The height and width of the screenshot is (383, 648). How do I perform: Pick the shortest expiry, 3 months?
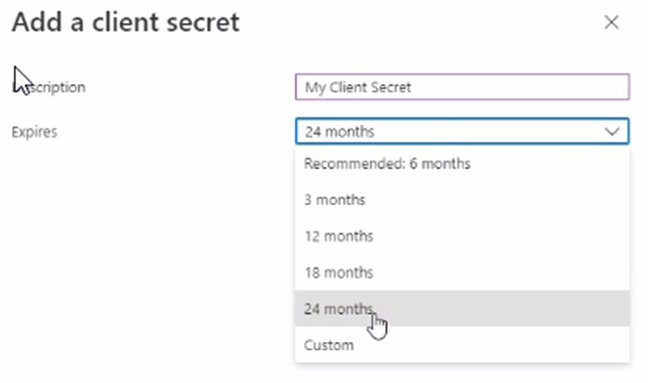click(462, 200)
